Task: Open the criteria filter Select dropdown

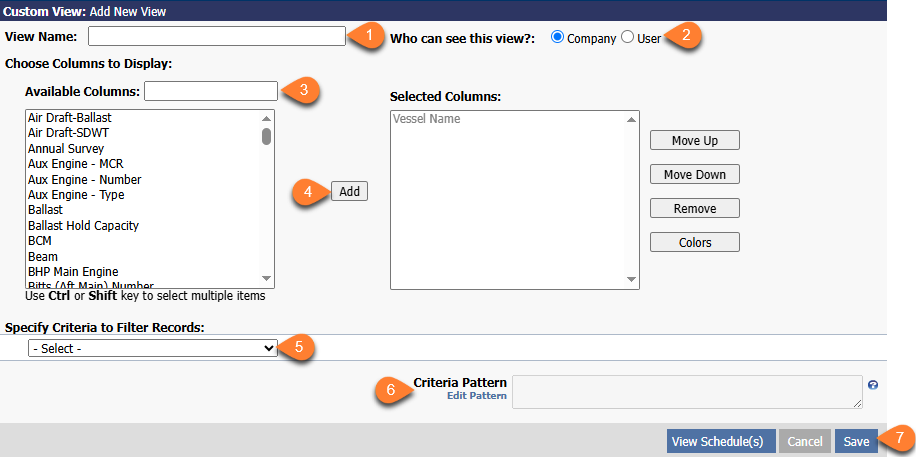Action: [153, 348]
